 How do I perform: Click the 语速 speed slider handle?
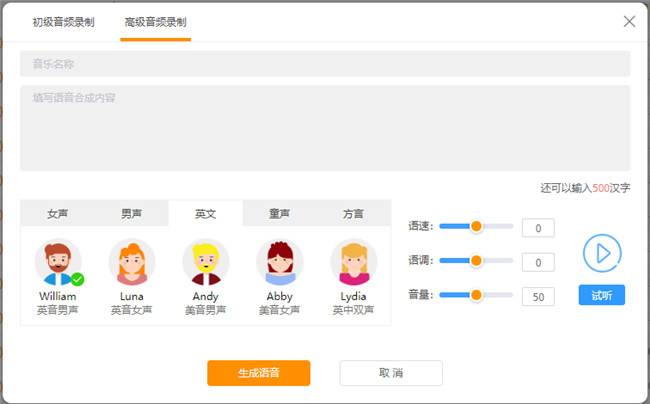click(476, 227)
